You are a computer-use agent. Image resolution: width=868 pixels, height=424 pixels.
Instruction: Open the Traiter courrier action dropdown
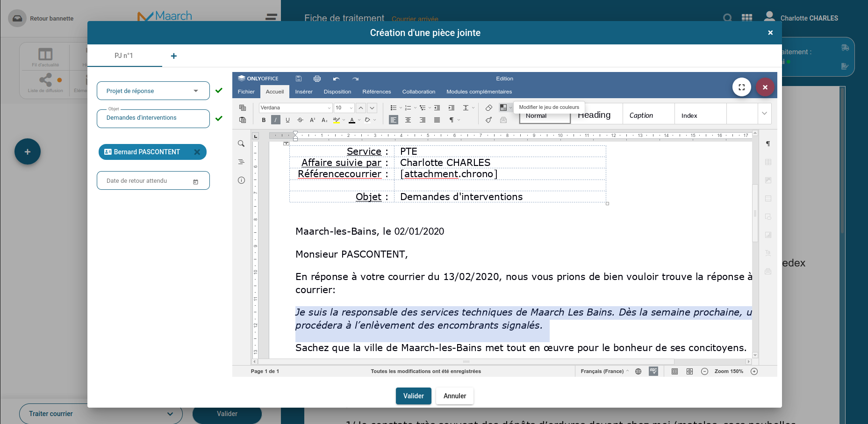pos(100,414)
